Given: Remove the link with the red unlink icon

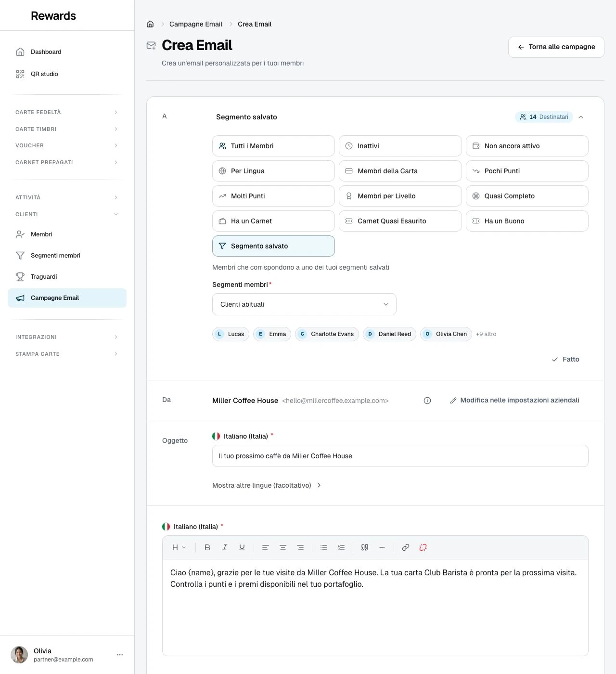Looking at the screenshot, I should coord(423,547).
